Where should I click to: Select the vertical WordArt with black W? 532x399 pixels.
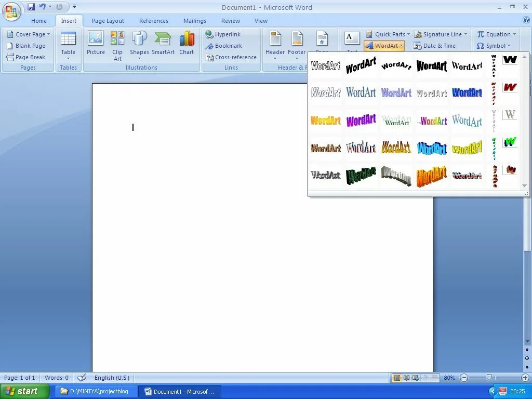504,65
